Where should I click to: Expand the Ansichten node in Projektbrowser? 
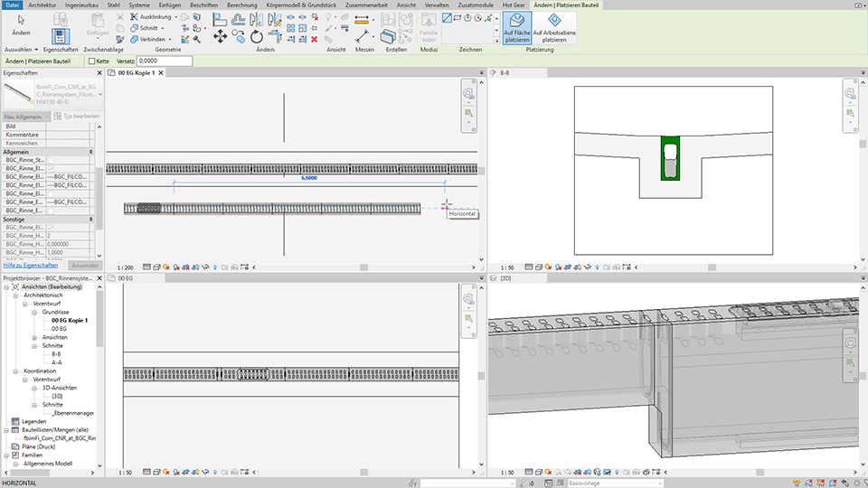pos(34,337)
